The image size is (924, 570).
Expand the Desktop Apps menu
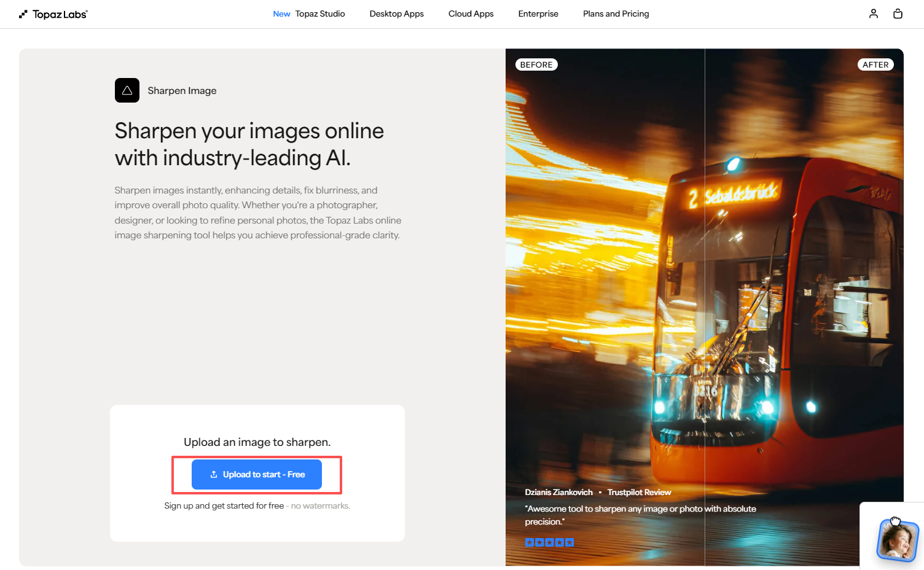(396, 14)
